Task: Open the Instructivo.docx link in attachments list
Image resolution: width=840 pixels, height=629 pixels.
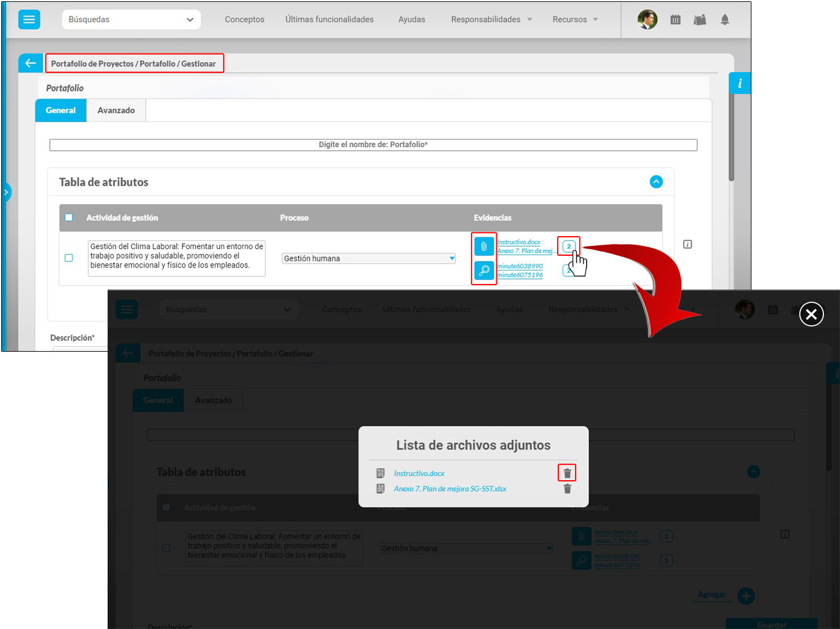Action: point(419,473)
